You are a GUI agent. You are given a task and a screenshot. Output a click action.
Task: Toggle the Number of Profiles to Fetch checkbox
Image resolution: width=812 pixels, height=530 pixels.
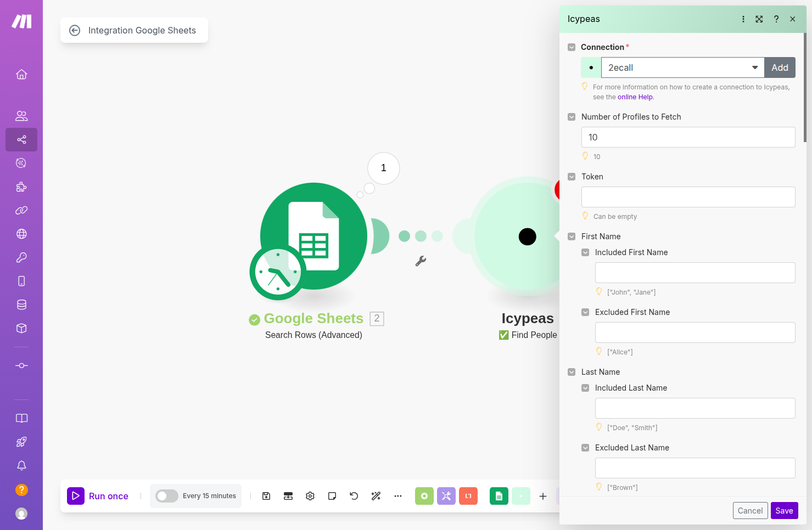click(572, 117)
